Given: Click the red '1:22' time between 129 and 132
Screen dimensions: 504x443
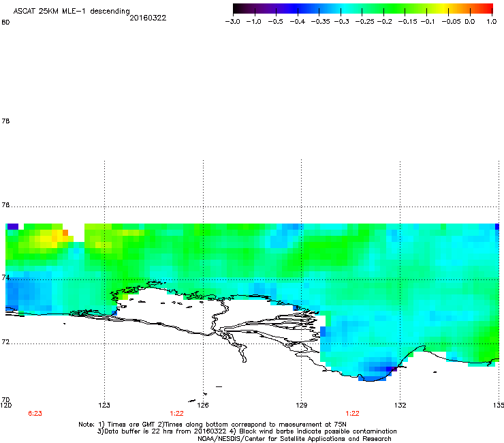Looking at the screenshot, I should pyautogui.click(x=352, y=414).
